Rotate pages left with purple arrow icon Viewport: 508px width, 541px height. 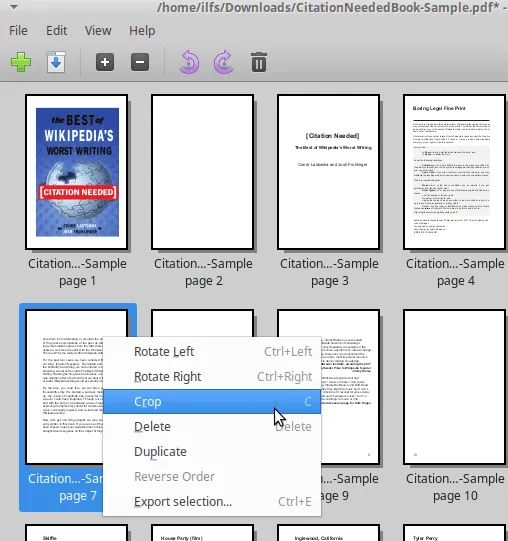coord(189,62)
